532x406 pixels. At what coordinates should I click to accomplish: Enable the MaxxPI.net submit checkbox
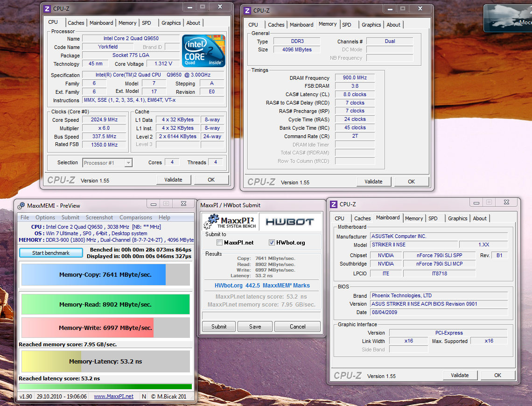(x=219, y=243)
